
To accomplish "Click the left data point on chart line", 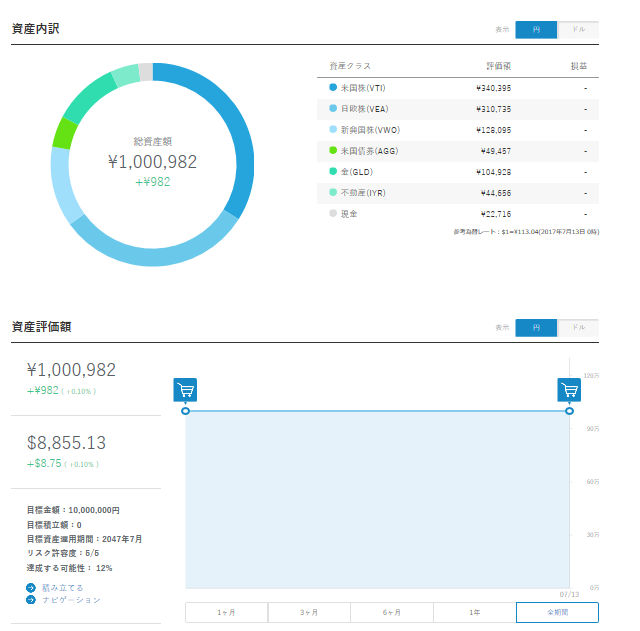I will 185,411.
